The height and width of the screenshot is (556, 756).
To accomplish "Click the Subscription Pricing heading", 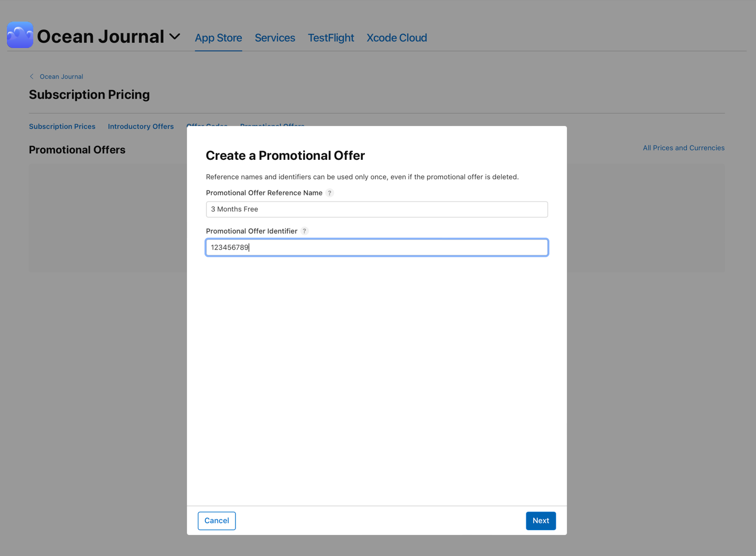I will pyautogui.click(x=89, y=94).
